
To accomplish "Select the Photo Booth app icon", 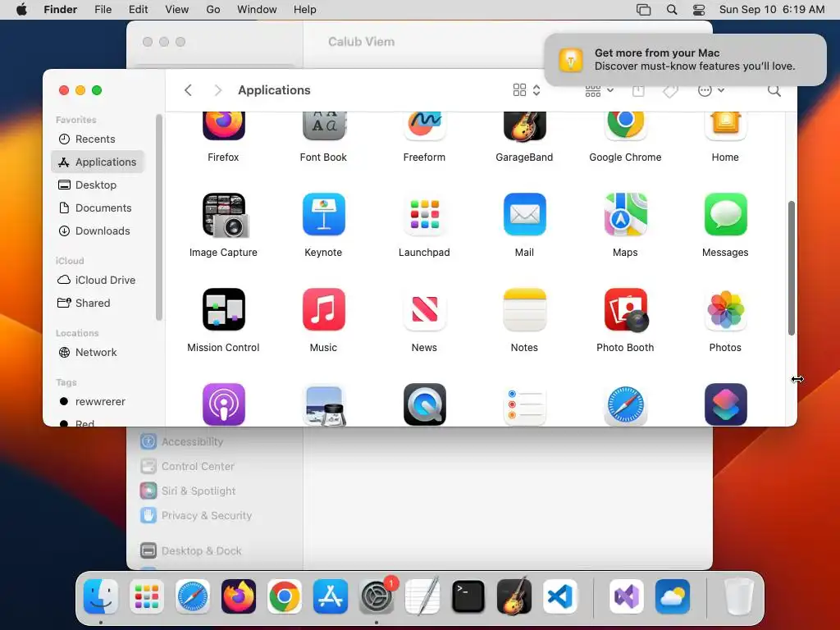I will [x=626, y=309].
